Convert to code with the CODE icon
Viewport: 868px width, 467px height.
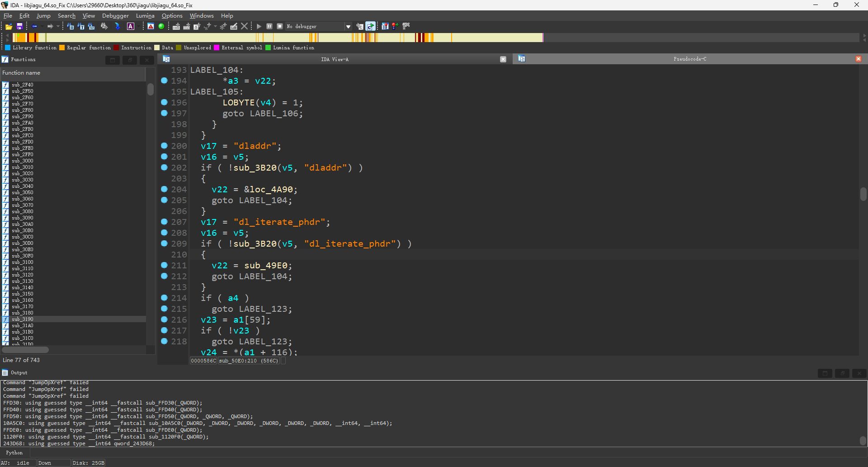click(x=176, y=26)
